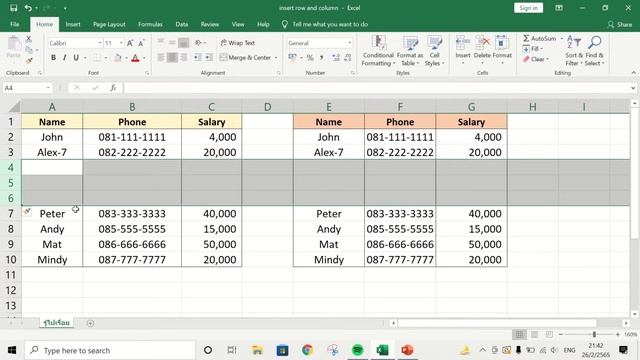Click the Increase Decimal icon
This screenshot has width=640, height=360.
tap(336, 58)
